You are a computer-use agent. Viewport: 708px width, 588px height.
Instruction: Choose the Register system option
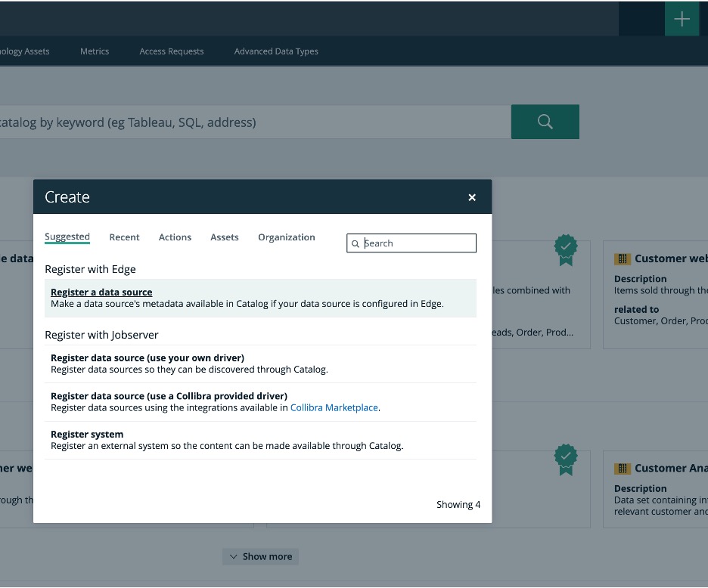coord(87,435)
